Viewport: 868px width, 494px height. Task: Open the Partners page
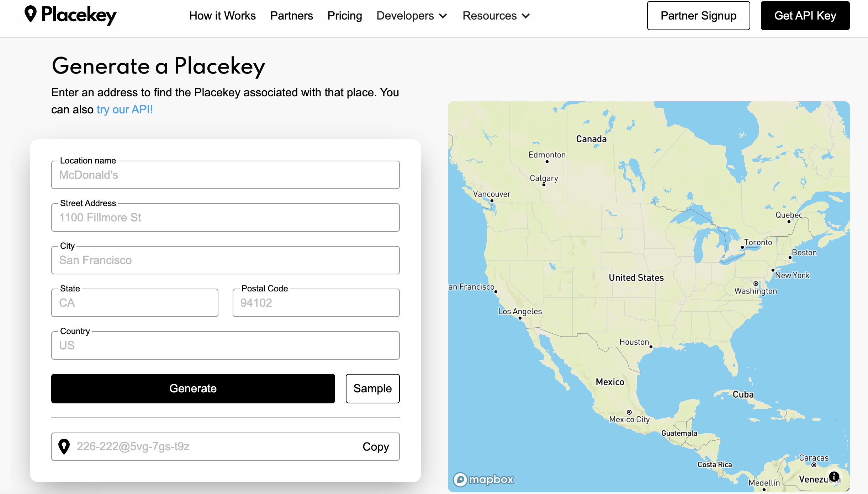click(x=291, y=16)
